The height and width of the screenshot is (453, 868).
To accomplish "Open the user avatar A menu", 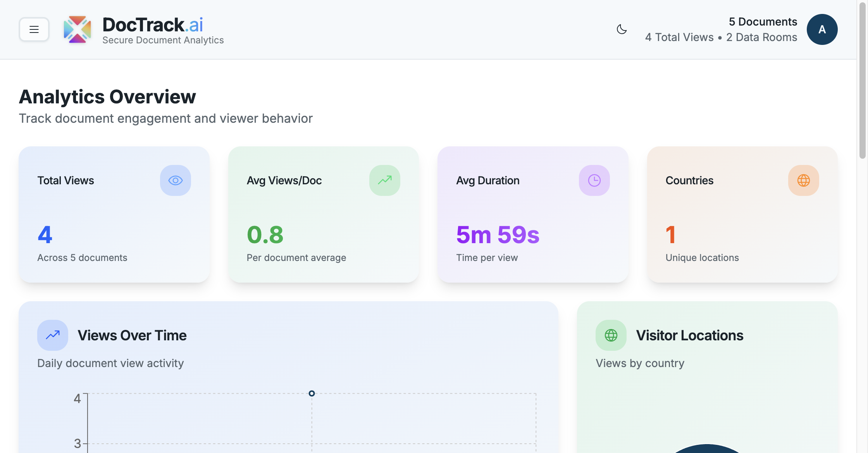I will [x=822, y=29].
